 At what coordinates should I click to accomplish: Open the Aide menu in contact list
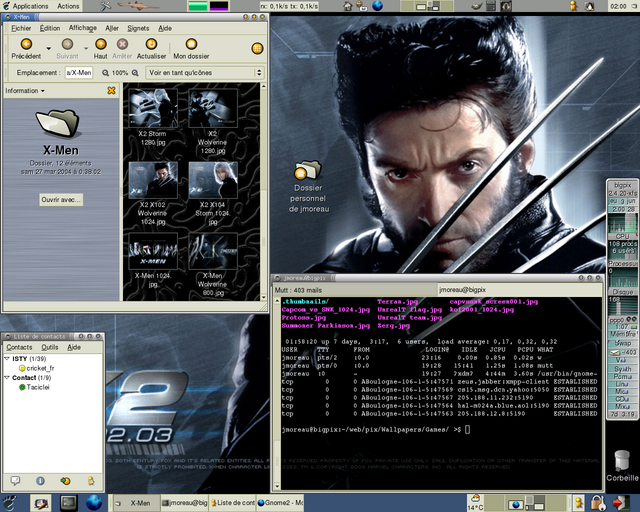pos(74,347)
